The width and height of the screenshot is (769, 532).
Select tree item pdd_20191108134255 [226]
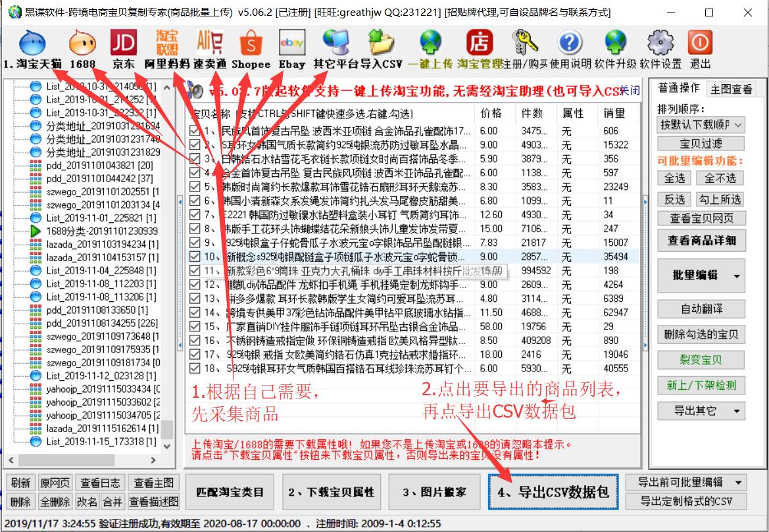point(102,323)
